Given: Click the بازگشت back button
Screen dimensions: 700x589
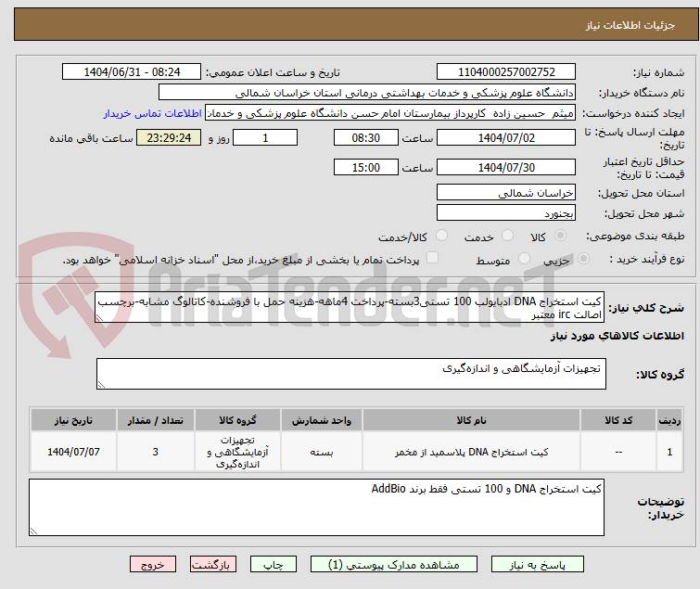Looking at the screenshot, I should 213,565.
